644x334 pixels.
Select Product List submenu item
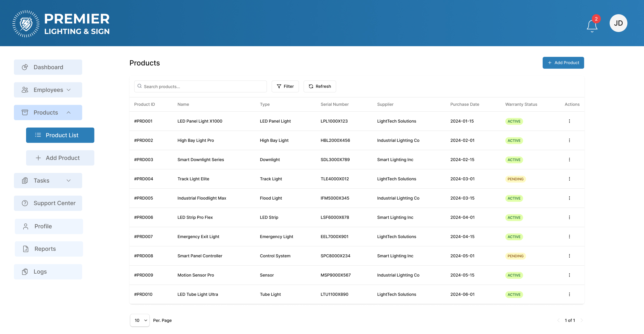coord(60,135)
